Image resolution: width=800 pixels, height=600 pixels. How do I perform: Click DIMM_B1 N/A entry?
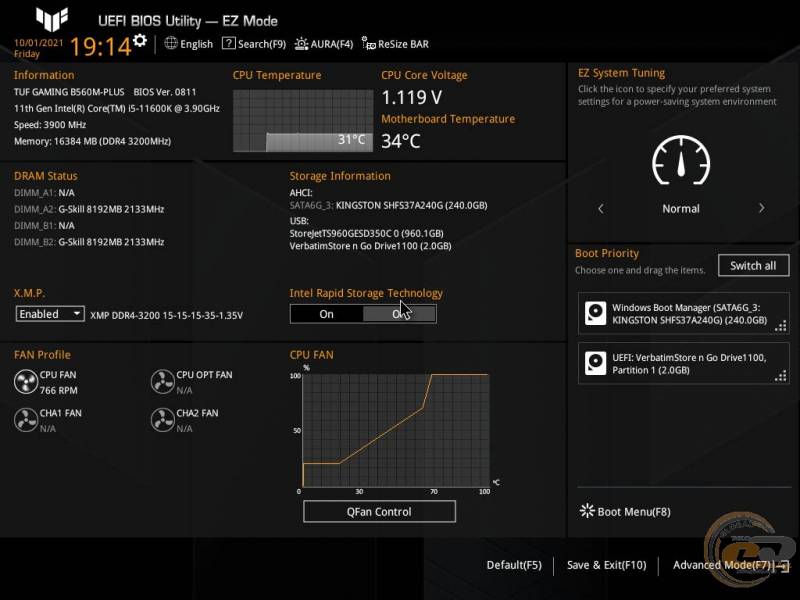point(44,225)
